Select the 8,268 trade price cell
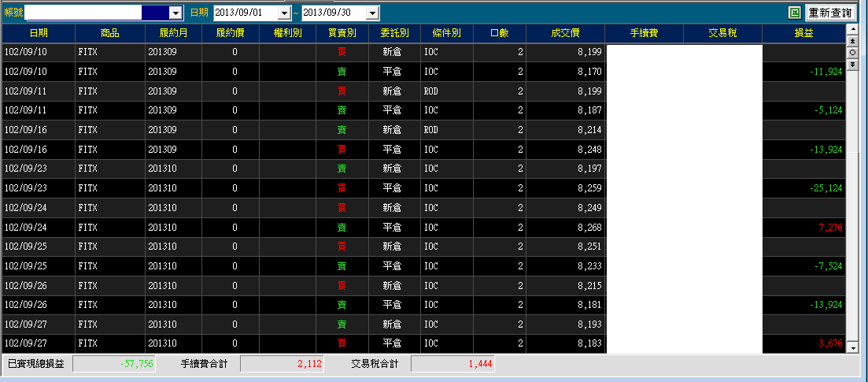868x382 pixels. point(566,228)
